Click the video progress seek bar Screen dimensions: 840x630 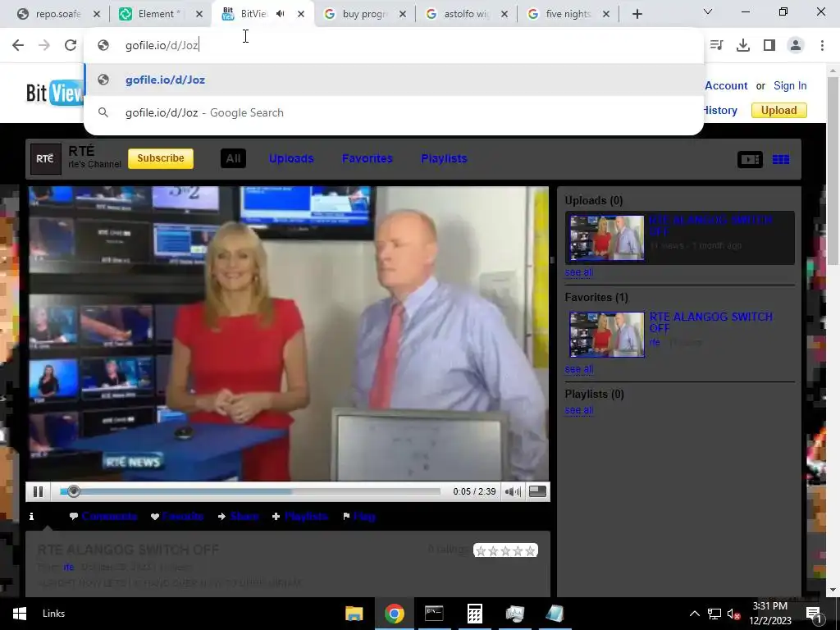point(250,491)
